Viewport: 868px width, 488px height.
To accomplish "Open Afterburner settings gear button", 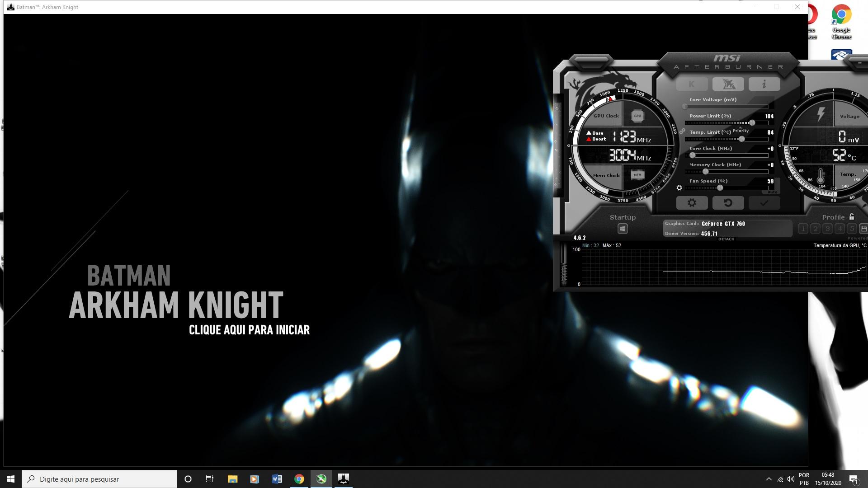I will point(692,203).
